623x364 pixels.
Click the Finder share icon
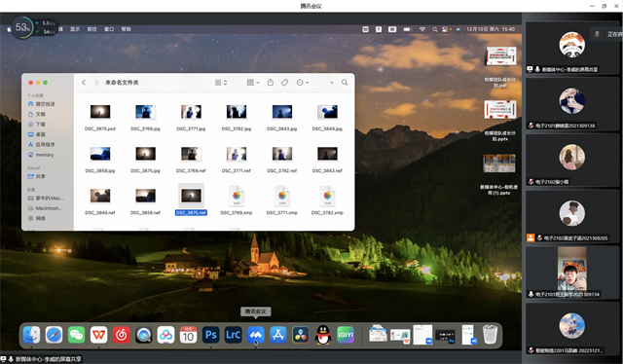pyautogui.click(x=271, y=83)
